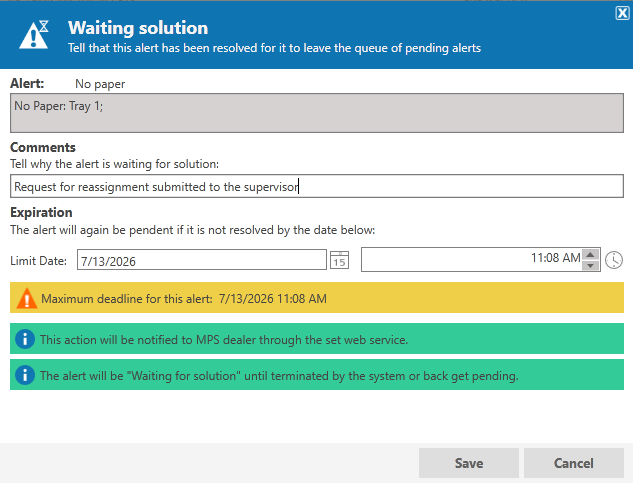Click the Limit Date field showing 7/13/2026

point(202,260)
